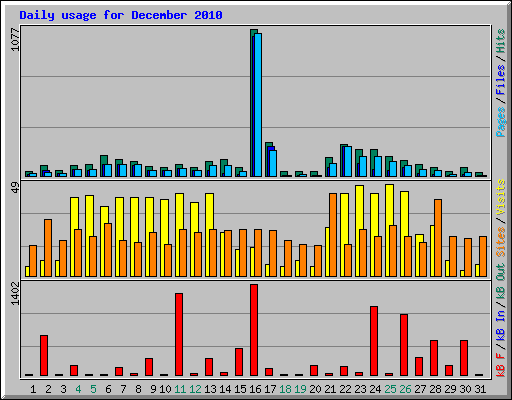This screenshot has height=400, width=512.
Task: Click weekend day label 18
Action: tap(285, 389)
